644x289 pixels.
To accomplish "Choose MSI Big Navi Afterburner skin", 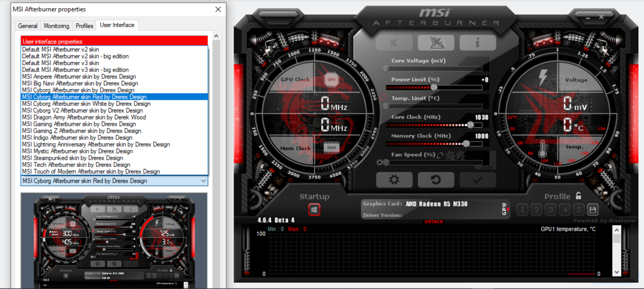I will pyautogui.click(x=114, y=83).
